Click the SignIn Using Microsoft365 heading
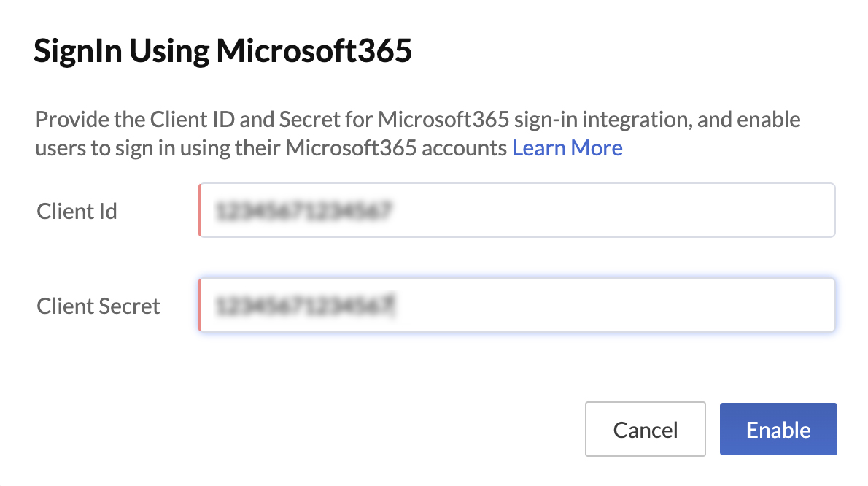This screenshot has height=486, width=868. point(222,50)
